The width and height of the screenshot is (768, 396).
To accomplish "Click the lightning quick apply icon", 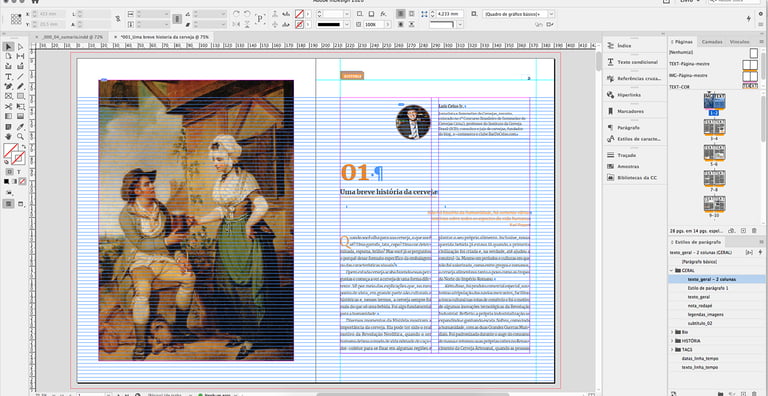I will 748,19.
